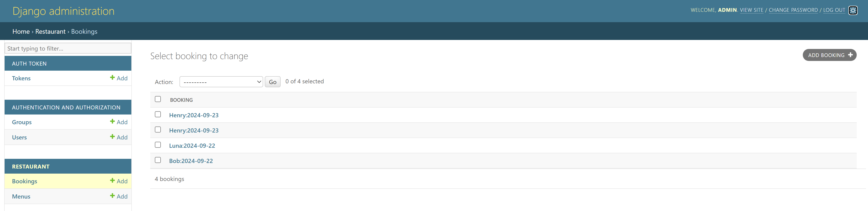Go to Home in breadcrumbs
The width and height of the screenshot is (868, 211).
click(x=21, y=31)
